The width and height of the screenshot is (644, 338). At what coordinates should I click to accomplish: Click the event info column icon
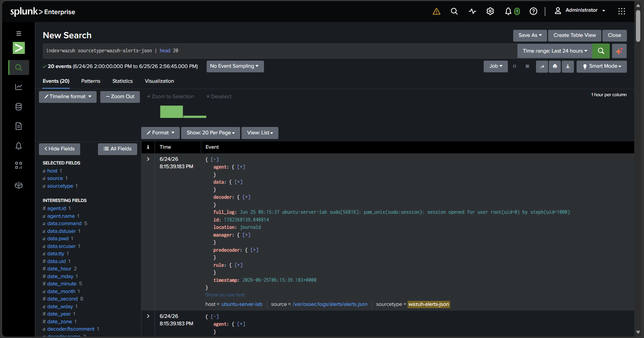click(x=148, y=147)
